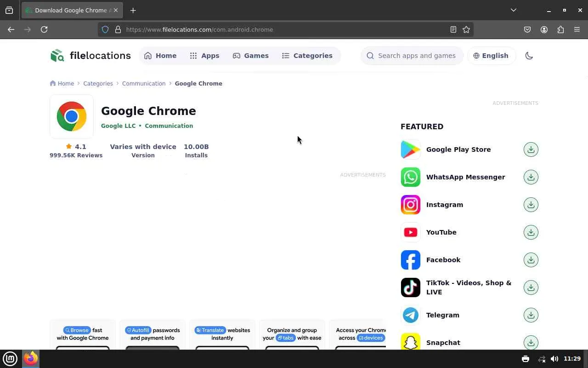Click the Facebook app icon
This screenshot has width=588, height=368.
click(x=411, y=260)
